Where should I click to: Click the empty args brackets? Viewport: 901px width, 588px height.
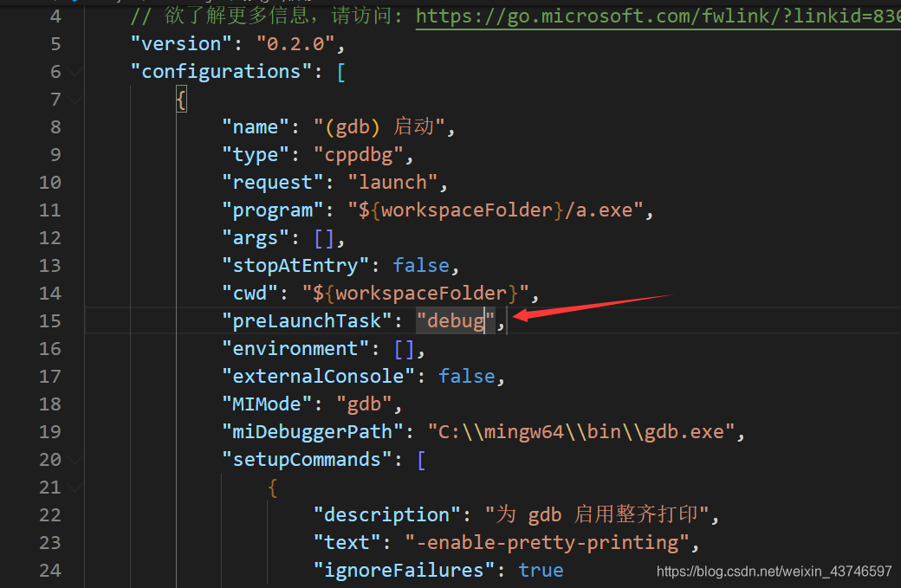tap(324, 238)
